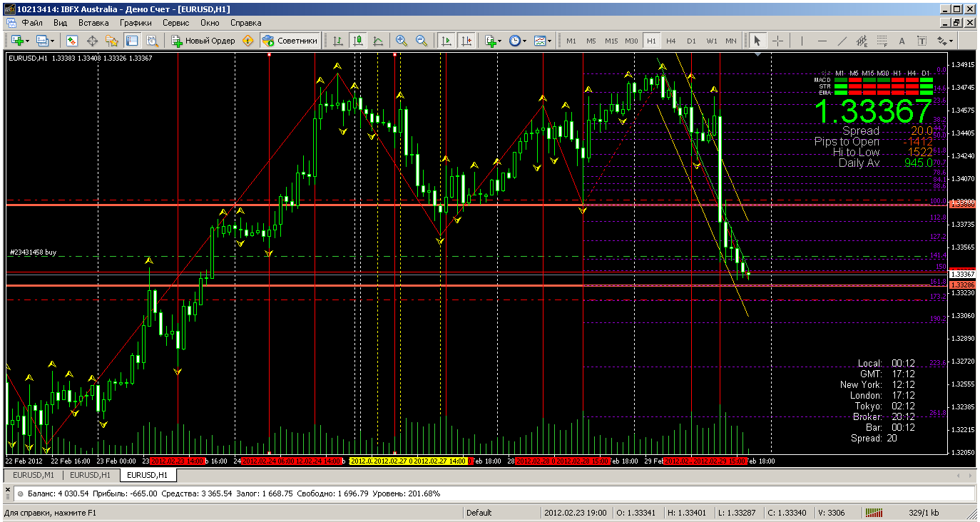Click the Новый Ордер button

point(204,41)
